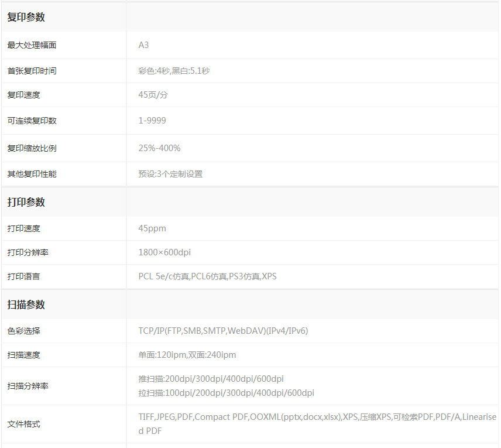The height and width of the screenshot is (448, 501).
Task: Click the 拉扫描 resolution line
Action: [227, 393]
